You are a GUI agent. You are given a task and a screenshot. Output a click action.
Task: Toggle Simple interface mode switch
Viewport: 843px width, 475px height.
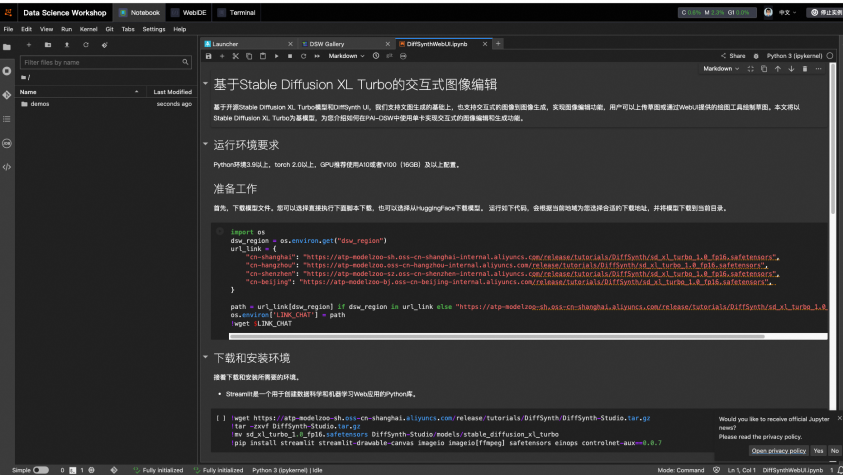point(40,470)
